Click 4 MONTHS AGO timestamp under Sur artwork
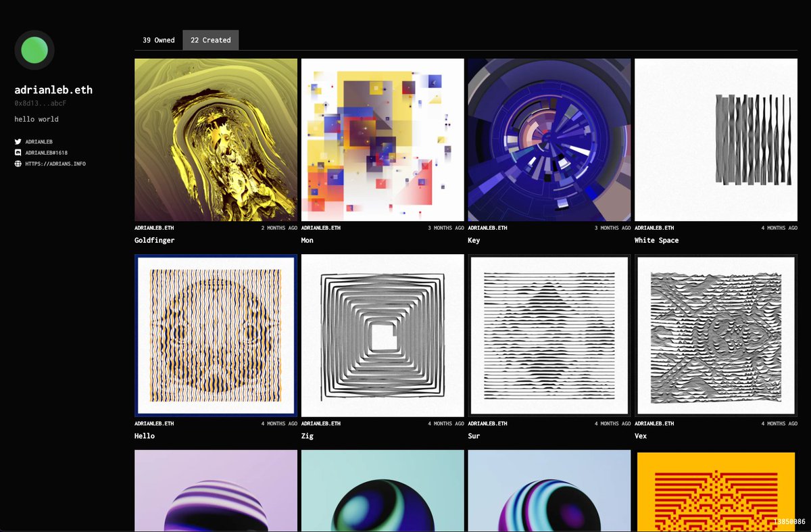This screenshot has width=811, height=532. (612, 424)
